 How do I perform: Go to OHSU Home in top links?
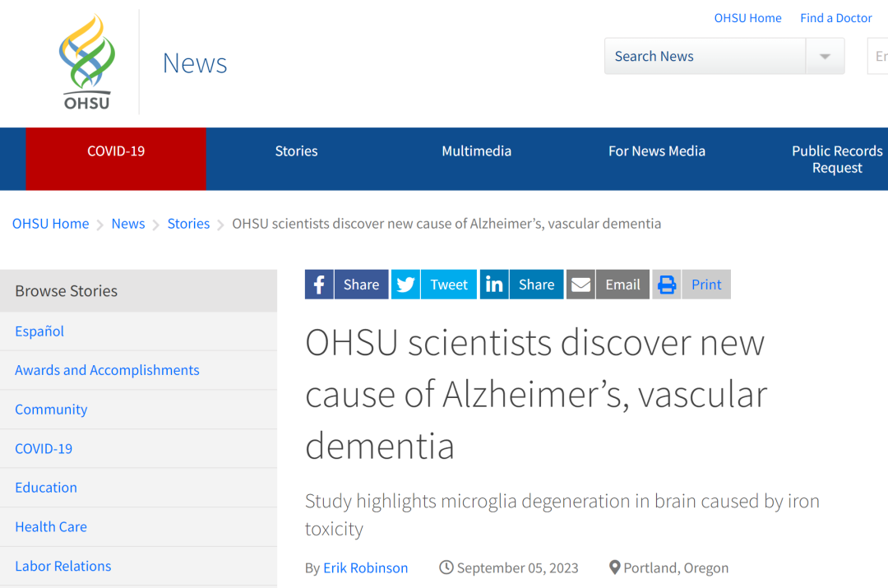pos(747,18)
